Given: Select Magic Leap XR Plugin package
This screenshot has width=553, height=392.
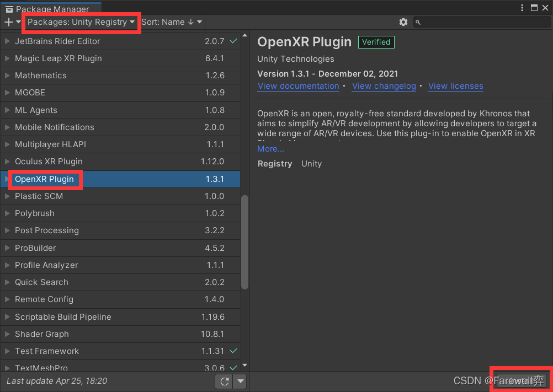Looking at the screenshot, I should click(120, 58).
